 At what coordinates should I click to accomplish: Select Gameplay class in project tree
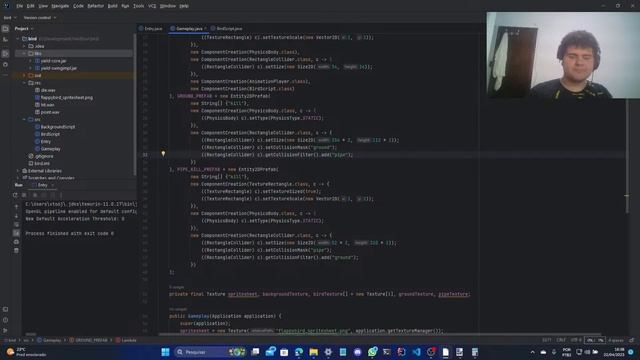point(51,149)
